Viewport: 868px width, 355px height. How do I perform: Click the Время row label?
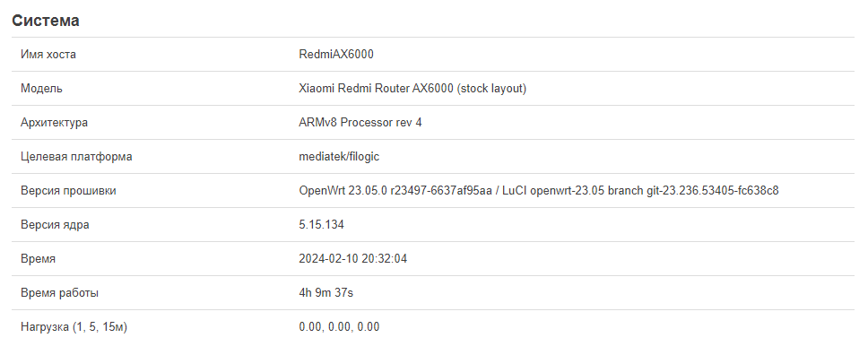39,259
